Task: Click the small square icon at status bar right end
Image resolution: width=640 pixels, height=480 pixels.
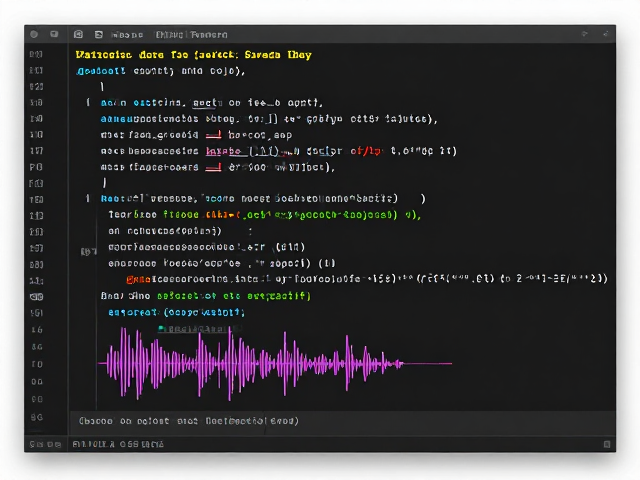Action: 607,444
